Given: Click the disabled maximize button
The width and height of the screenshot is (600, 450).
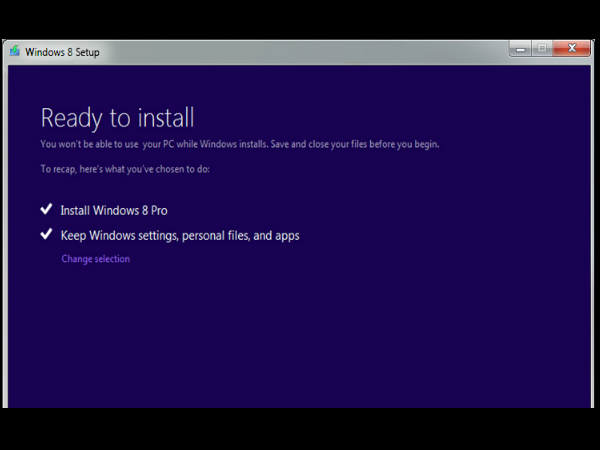Looking at the screenshot, I should click(542, 49).
